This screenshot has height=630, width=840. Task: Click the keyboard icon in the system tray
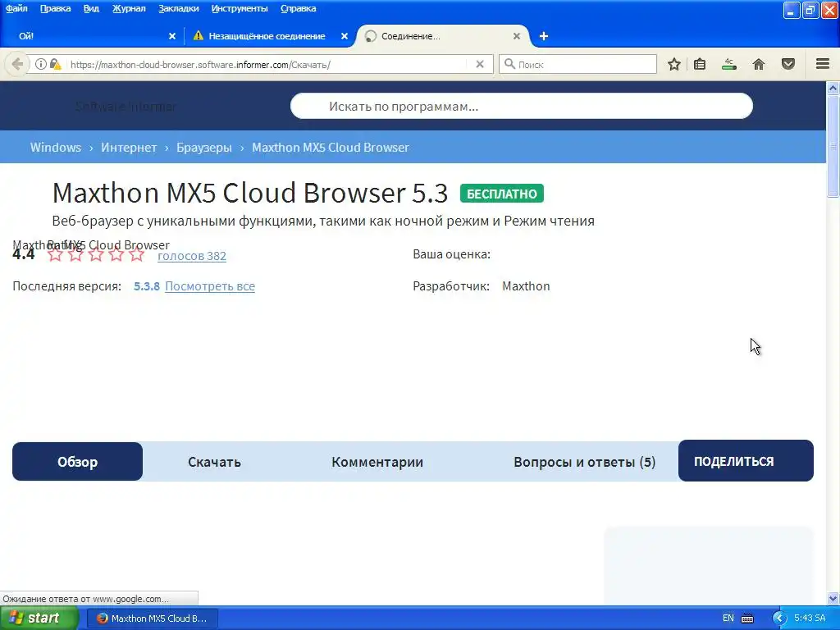click(x=747, y=619)
